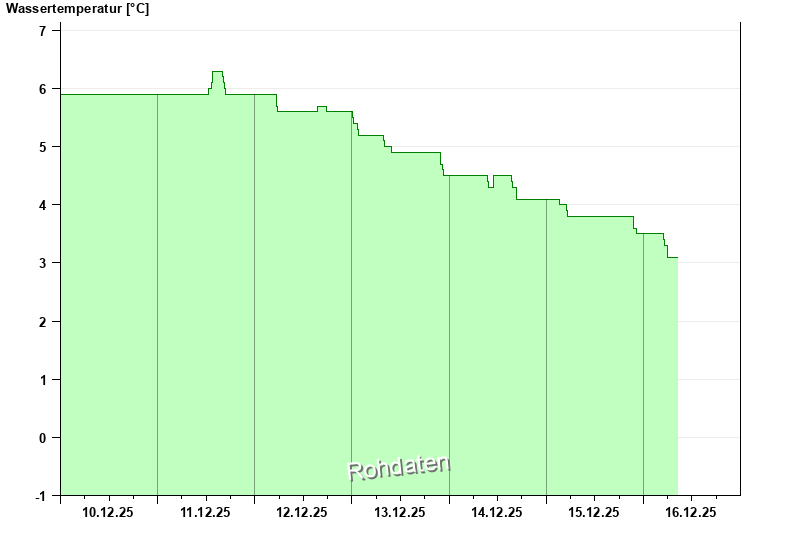
Task: Click the 3 value on y-axis
Action: coord(42,263)
